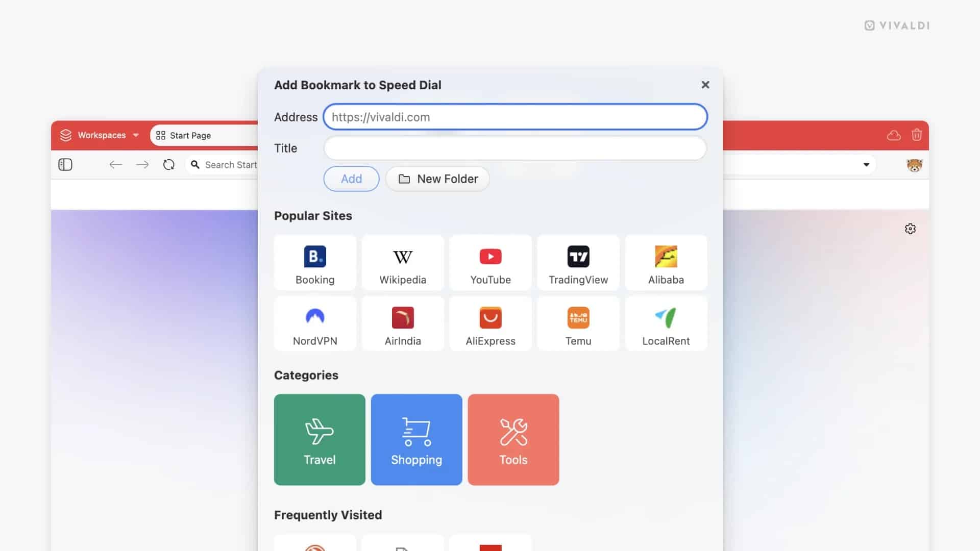Click New Folder to create folder

tap(437, 178)
